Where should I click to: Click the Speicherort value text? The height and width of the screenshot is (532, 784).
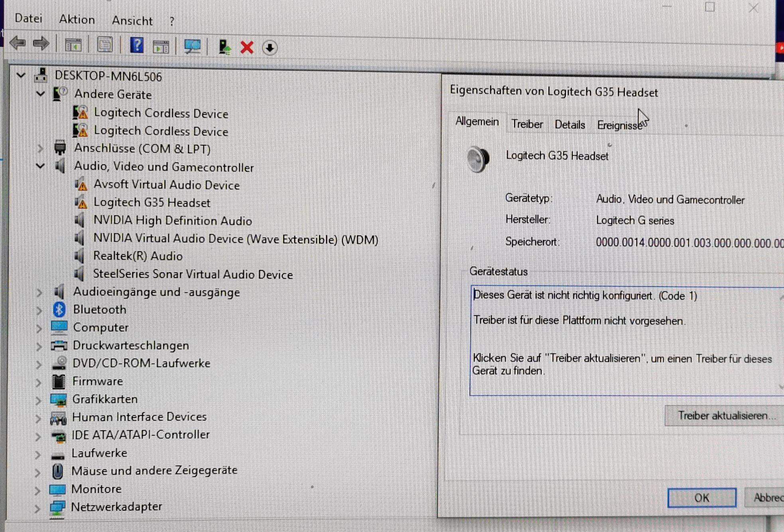click(x=690, y=242)
